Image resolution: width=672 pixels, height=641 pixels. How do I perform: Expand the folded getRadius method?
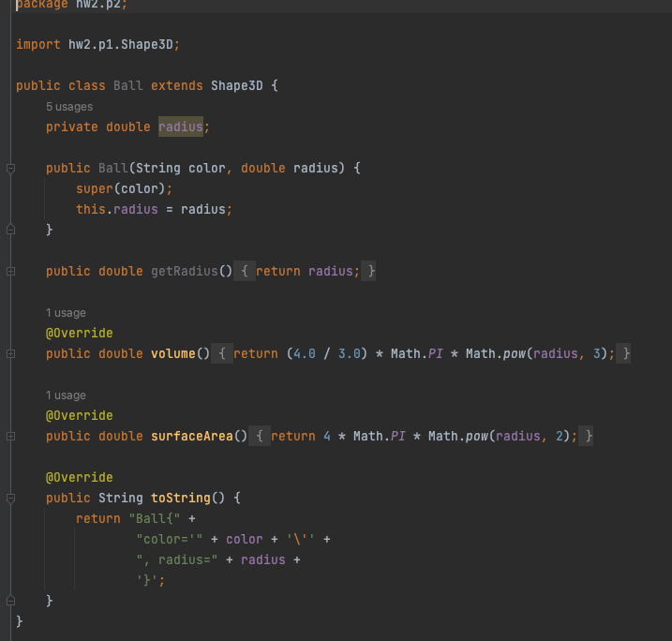[10, 271]
